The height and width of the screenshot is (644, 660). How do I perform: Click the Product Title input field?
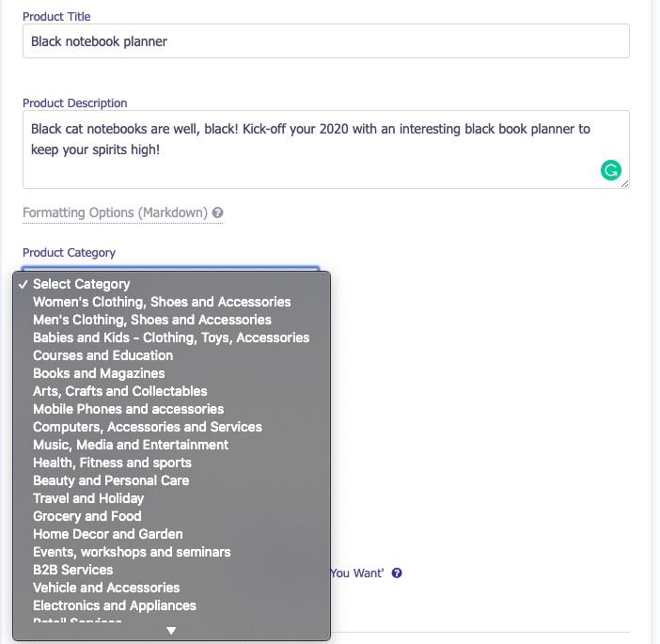[325, 41]
